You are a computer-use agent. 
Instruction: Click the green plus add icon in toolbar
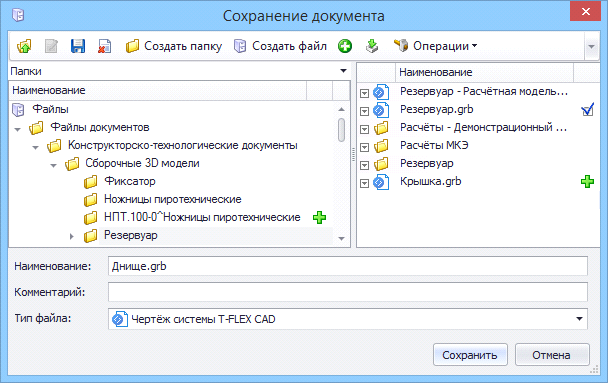(x=345, y=46)
